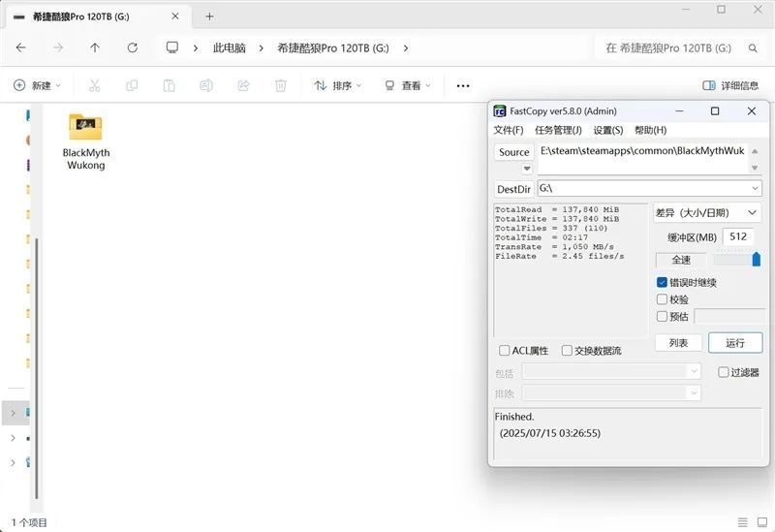The width and height of the screenshot is (775, 532).
Task: Click the Share toolbar icon
Action: 243,85
